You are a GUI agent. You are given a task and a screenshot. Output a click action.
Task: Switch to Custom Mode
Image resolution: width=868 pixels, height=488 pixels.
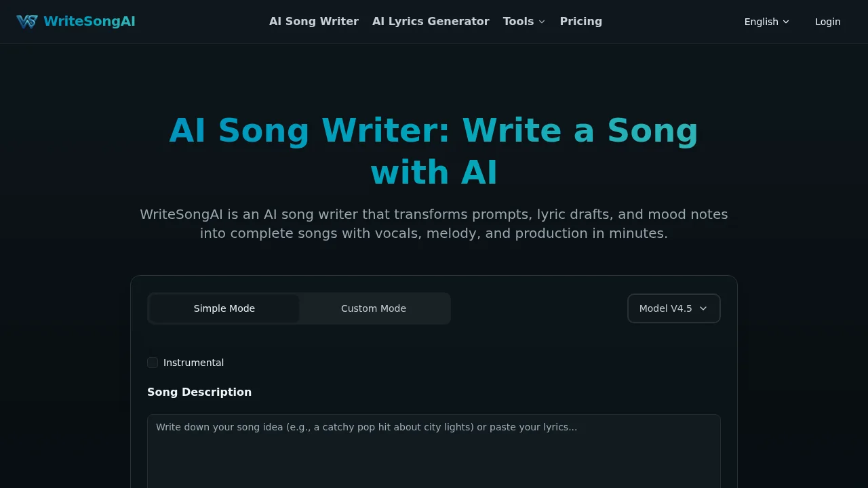coord(373,308)
